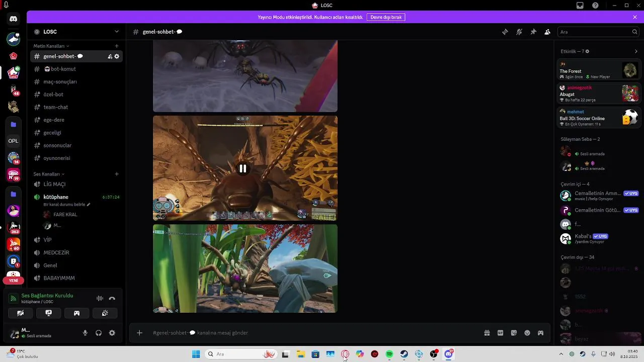
Task: Start an activity with gamepad button
Action: pyautogui.click(x=76, y=313)
